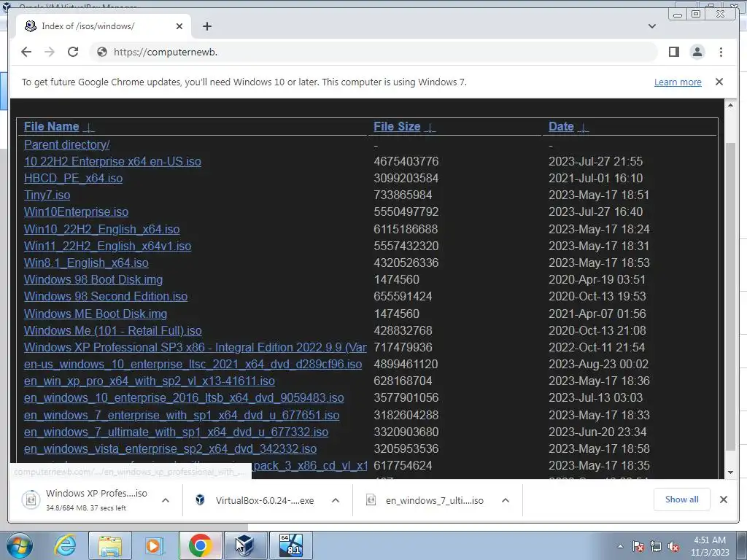Expand the tab search chevron
This screenshot has height=560, width=747.
point(651,26)
